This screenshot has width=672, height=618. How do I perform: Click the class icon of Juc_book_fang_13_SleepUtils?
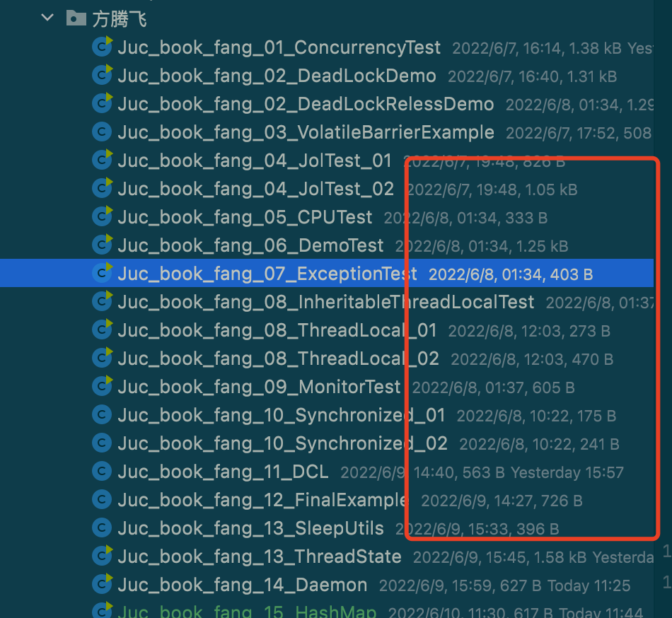[103, 528]
